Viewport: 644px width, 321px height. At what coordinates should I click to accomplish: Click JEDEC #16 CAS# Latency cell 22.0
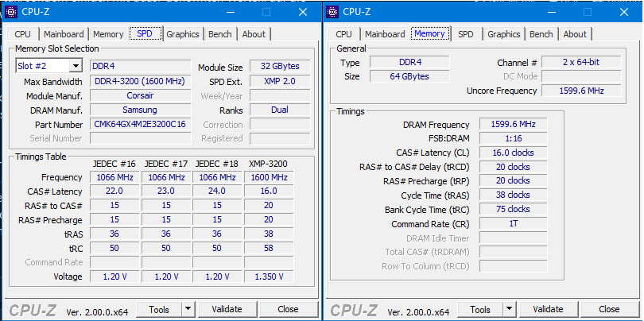(114, 191)
